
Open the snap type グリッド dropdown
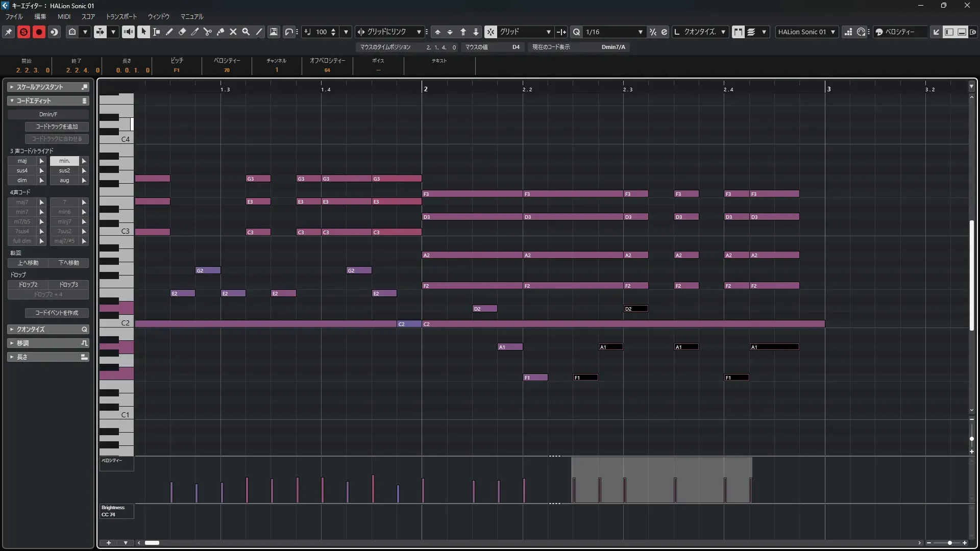click(548, 32)
